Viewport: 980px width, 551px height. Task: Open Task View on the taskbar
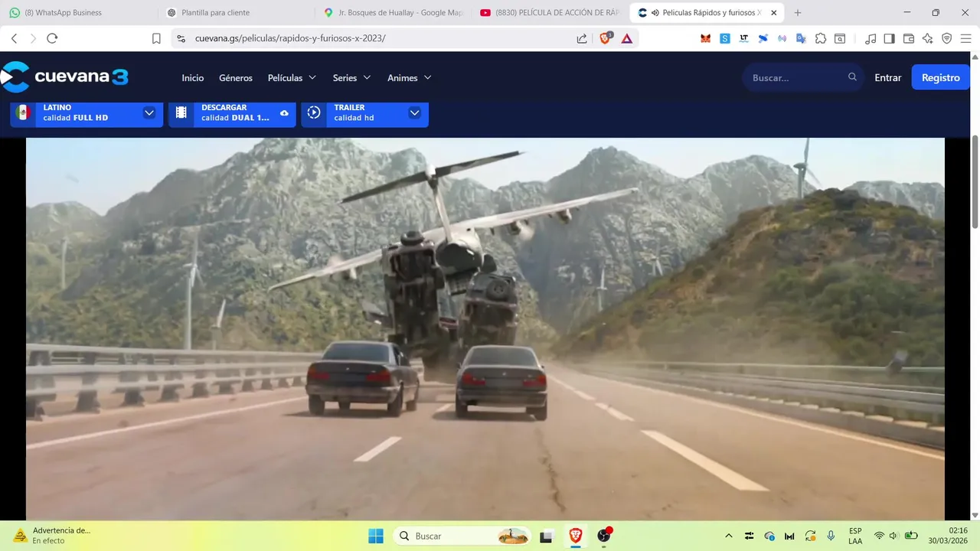click(x=546, y=536)
